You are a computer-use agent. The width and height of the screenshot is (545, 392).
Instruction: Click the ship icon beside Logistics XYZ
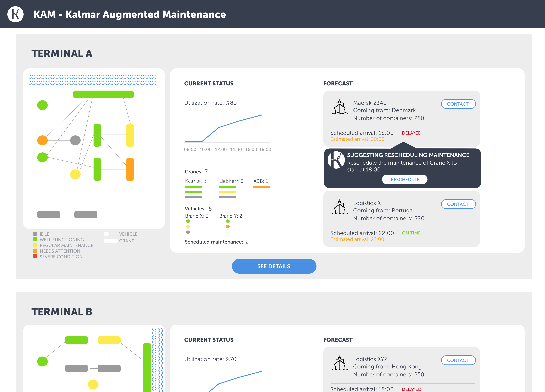pos(339,363)
